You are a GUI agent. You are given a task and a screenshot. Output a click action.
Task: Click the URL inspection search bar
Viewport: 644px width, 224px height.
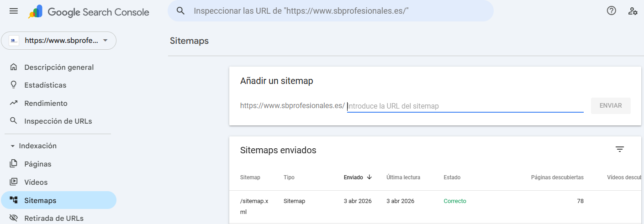pyautogui.click(x=331, y=11)
